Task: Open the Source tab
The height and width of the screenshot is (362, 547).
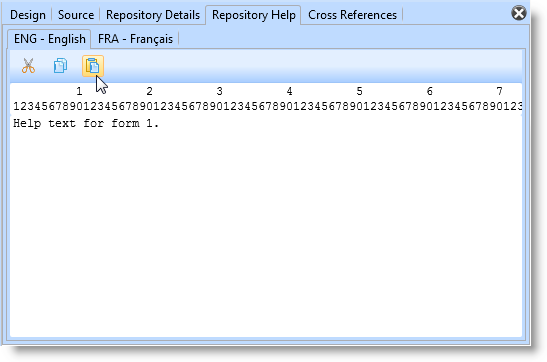Action: [x=76, y=15]
